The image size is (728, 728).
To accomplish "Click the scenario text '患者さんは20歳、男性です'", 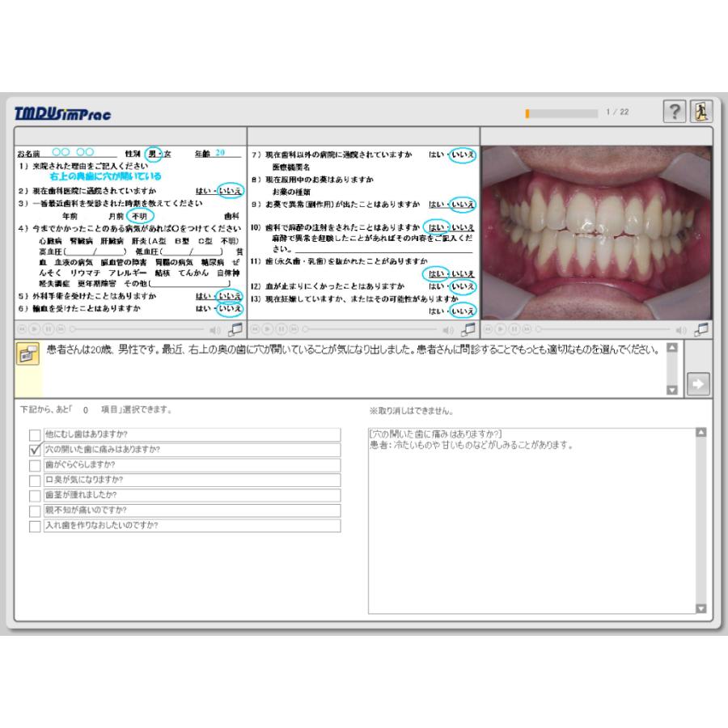I will pyautogui.click(x=103, y=349).
